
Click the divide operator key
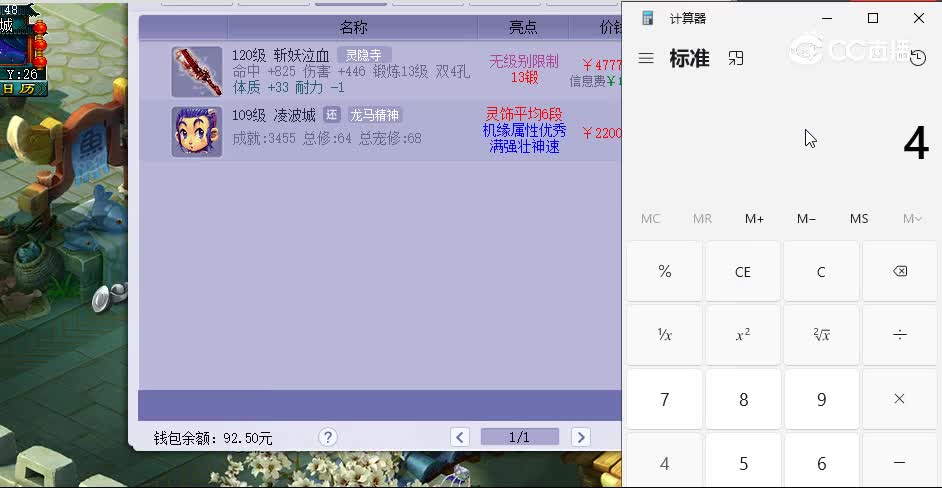coord(899,335)
